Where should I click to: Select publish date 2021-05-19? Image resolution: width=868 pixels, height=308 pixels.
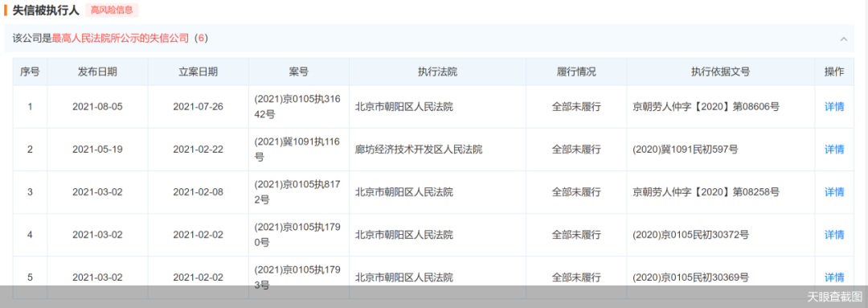pyautogui.click(x=97, y=150)
